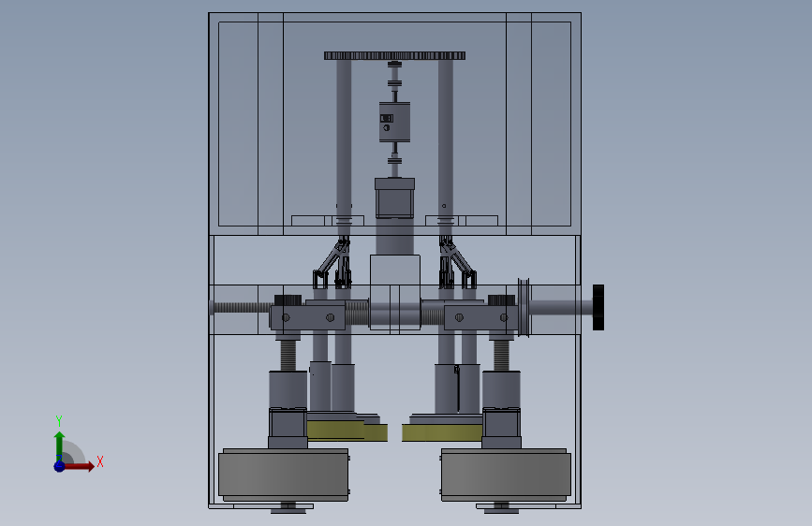Select the left slider block with two holes

coord(307,317)
